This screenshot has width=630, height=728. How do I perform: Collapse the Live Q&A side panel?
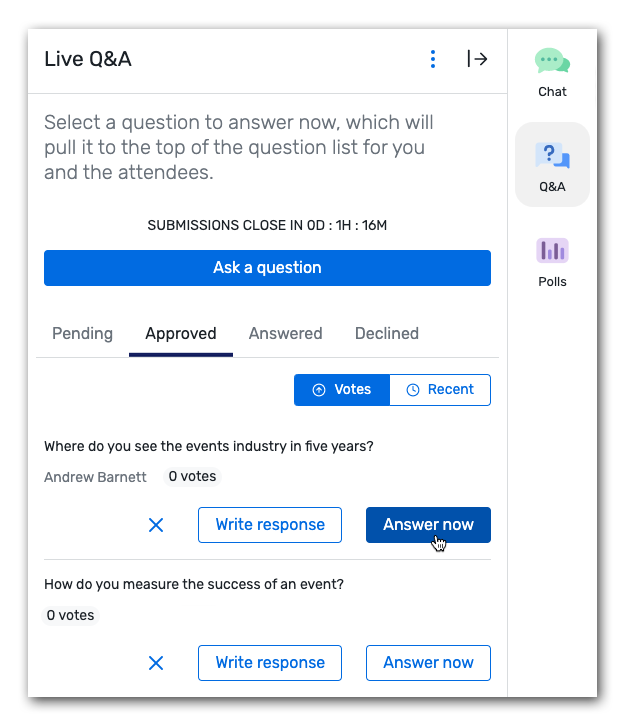coord(477,59)
